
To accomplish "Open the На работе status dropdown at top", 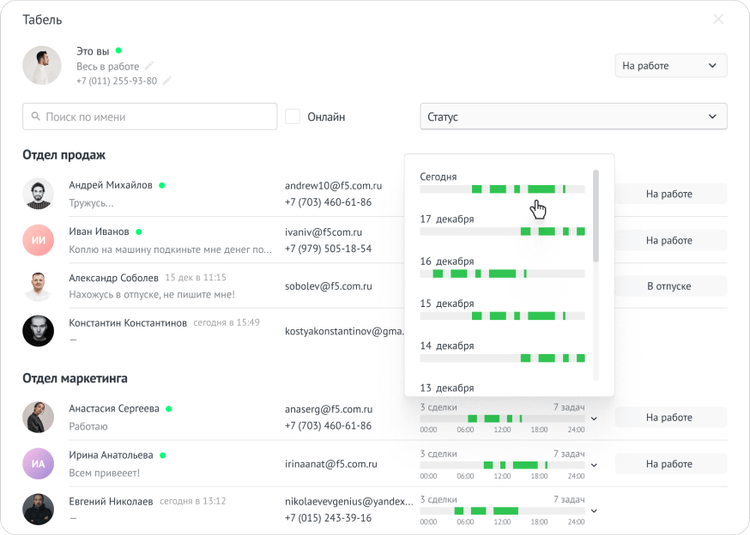I will pos(670,66).
